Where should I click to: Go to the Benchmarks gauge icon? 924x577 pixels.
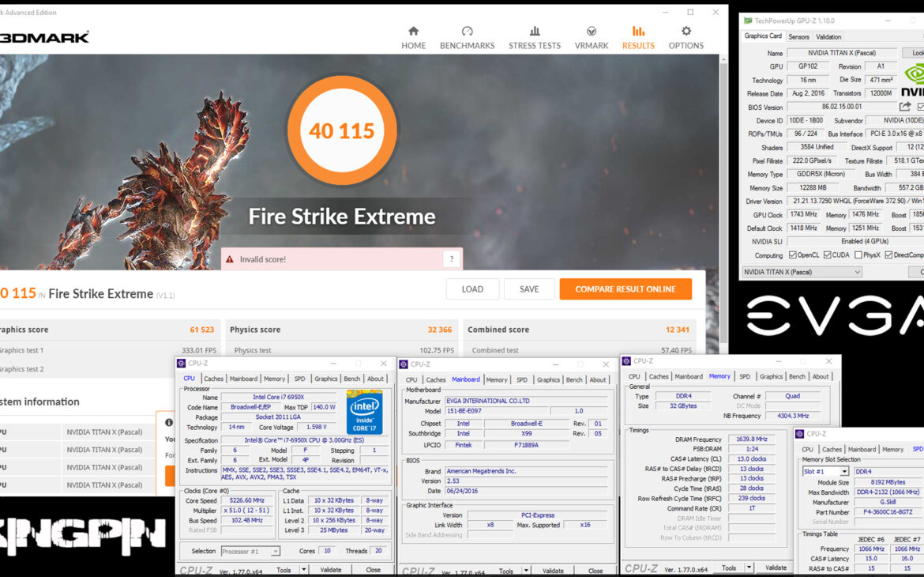(x=467, y=32)
